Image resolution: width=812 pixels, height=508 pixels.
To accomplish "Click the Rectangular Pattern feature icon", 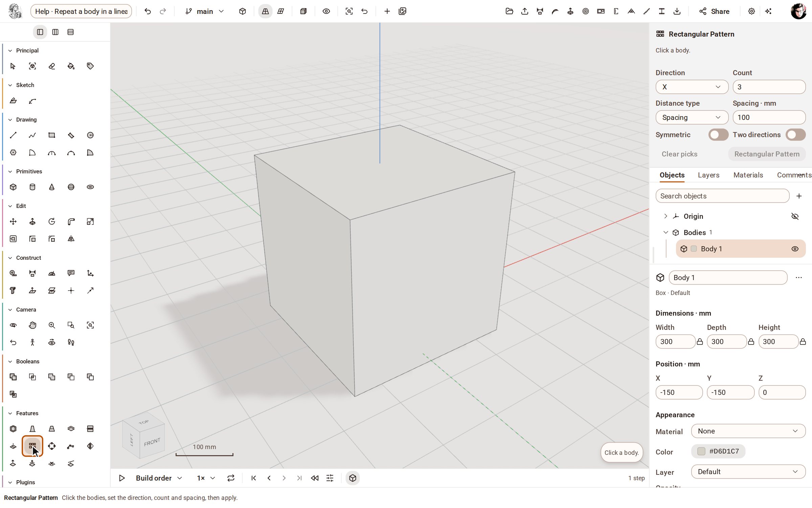I will 32,446.
